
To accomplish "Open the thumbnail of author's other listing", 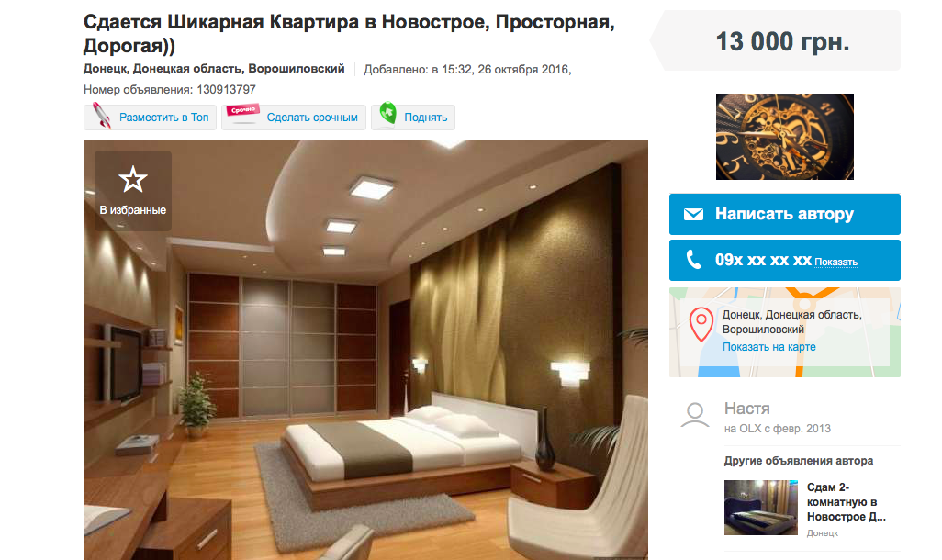I will pos(760,508).
